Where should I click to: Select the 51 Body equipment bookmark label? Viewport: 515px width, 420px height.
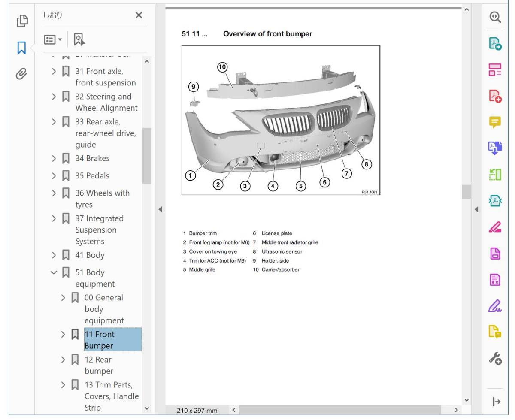[x=95, y=278]
